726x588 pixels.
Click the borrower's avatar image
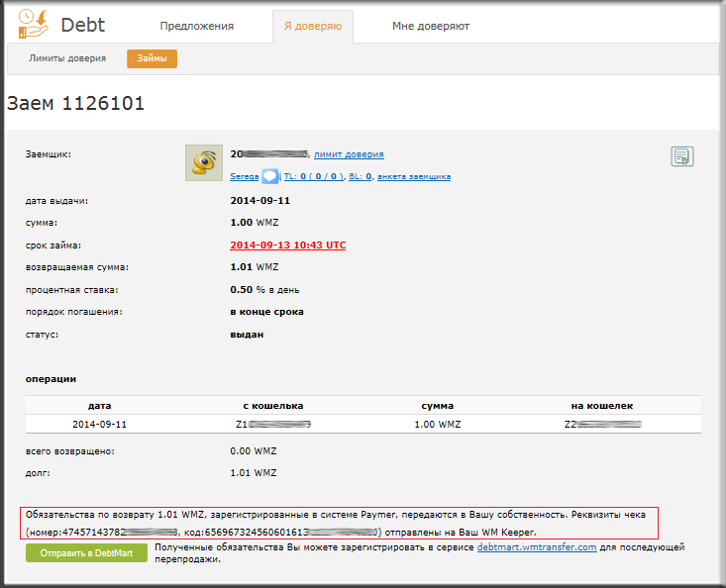point(203,162)
